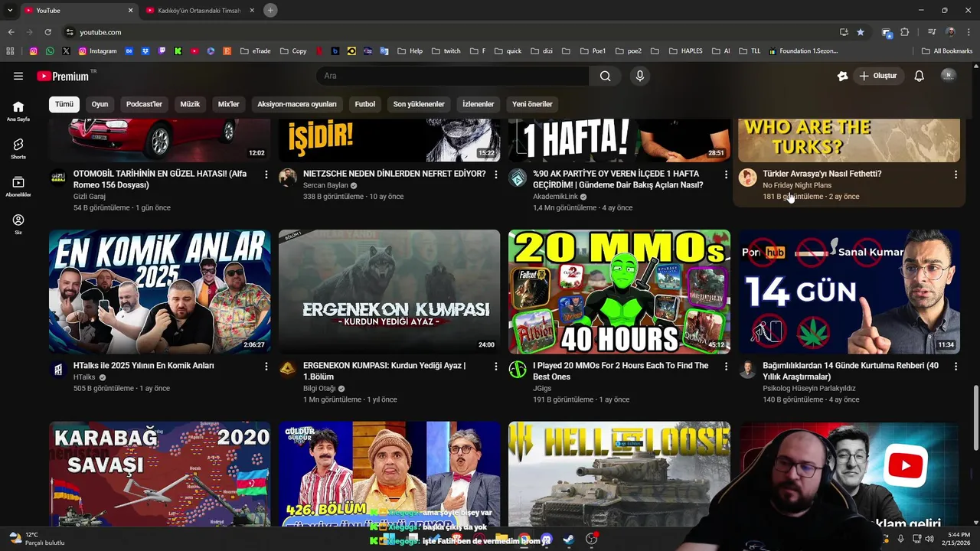Screen dimensions: 980x551
Task: Open Steam from the taskbar
Action: click(x=569, y=539)
